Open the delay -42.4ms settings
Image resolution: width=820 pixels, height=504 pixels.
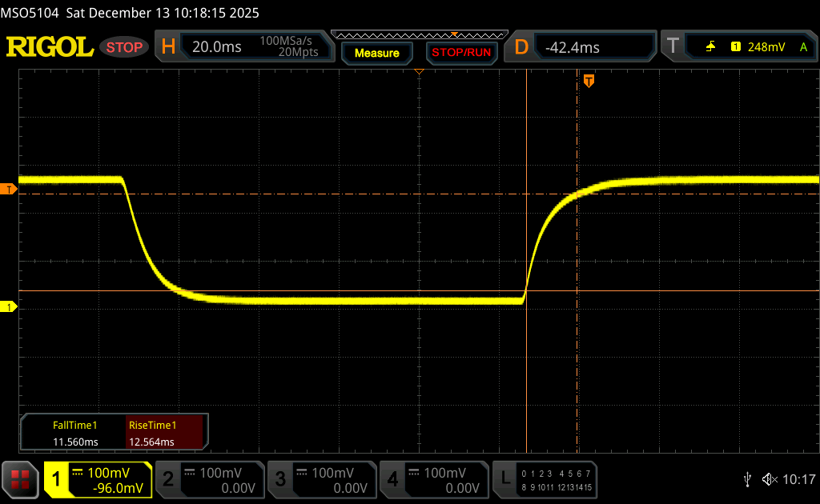583,47
